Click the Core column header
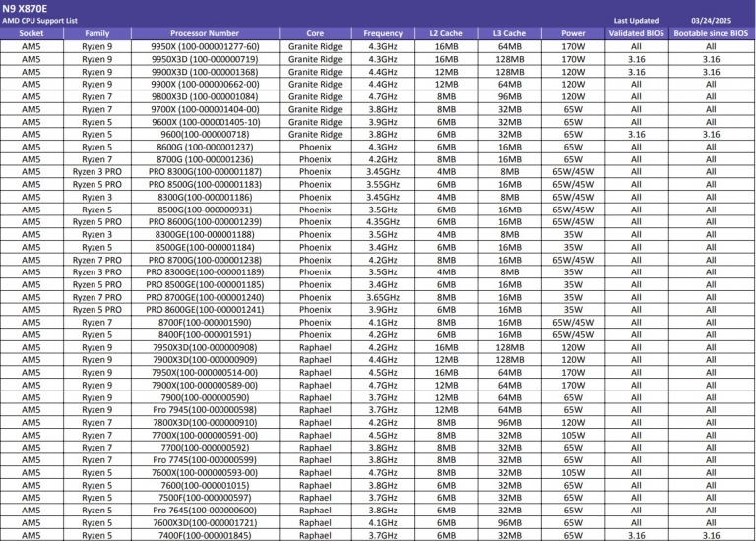The width and height of the screenshot is (756, 541). 315,33
